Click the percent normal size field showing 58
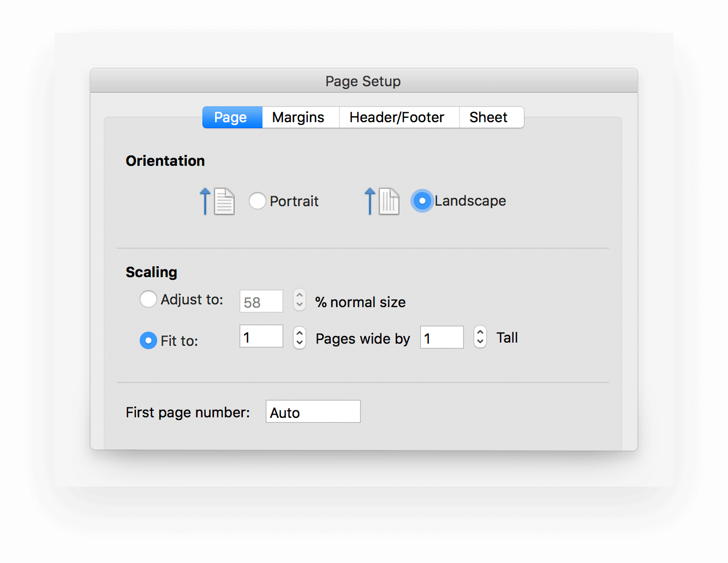Viewport: 728px width, 563px height. 261,301
